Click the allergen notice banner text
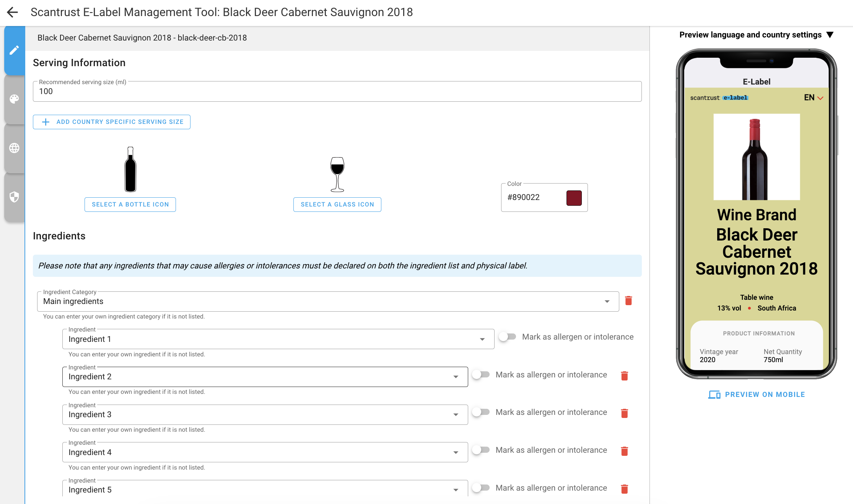The width and height of the screenshot is (853, 504). pyautogui.click(x=283, y=266)
